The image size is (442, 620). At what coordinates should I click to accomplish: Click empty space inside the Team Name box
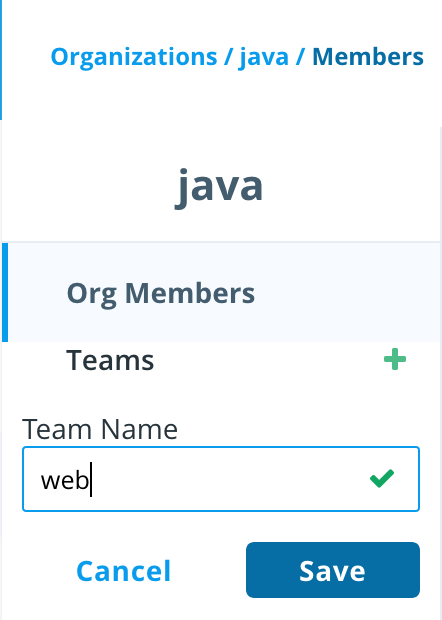coord(229,479)
